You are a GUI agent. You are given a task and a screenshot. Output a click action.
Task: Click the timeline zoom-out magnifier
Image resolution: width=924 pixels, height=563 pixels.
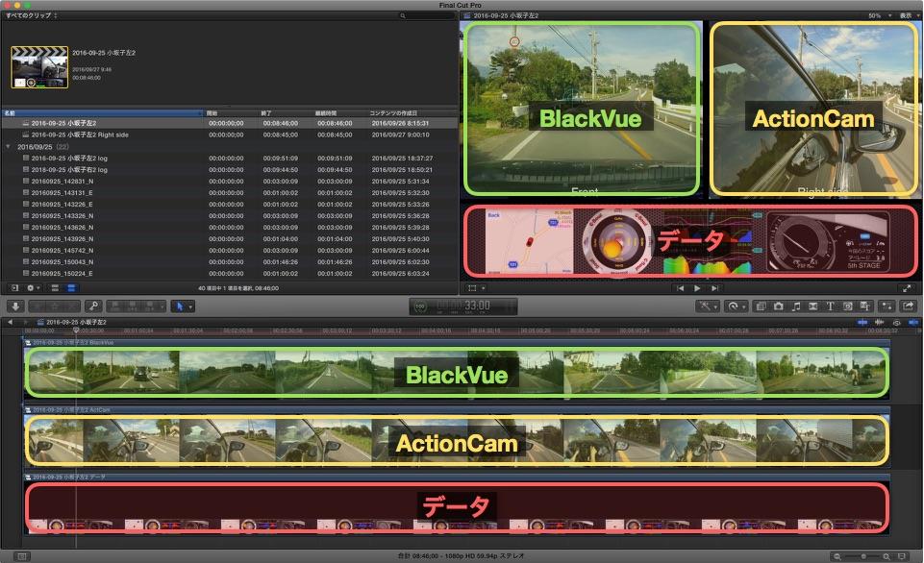(837, 556)
